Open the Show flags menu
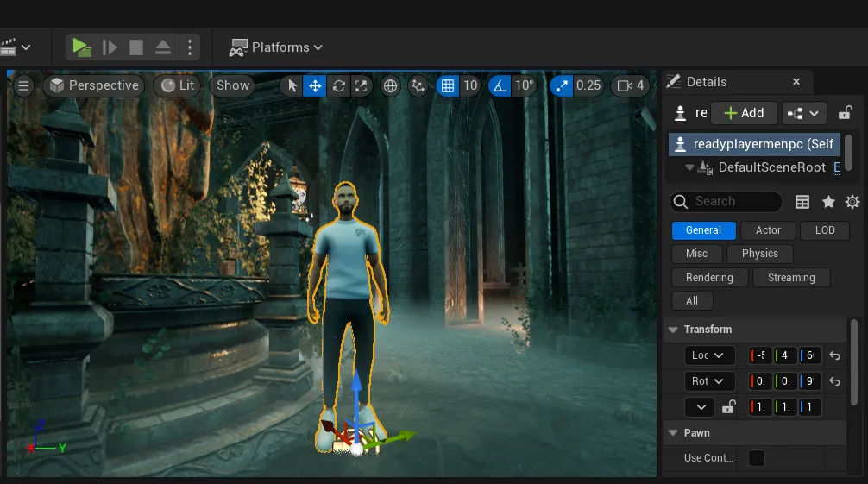The height and width of the screenshot is (484, 868). click(232, 85)
